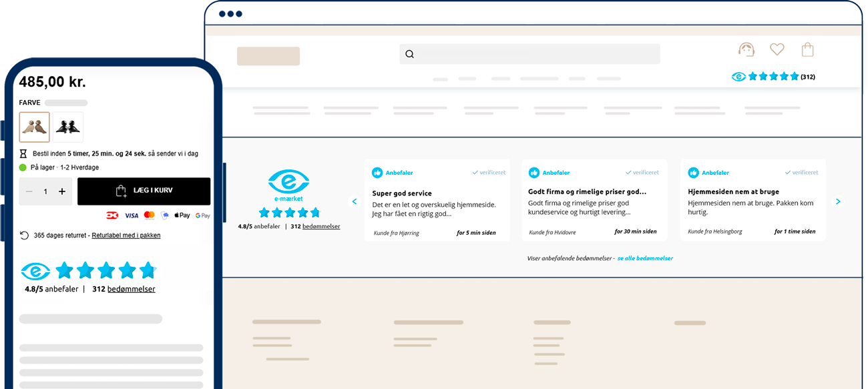Click the Apple Pay payment icon

182,216
